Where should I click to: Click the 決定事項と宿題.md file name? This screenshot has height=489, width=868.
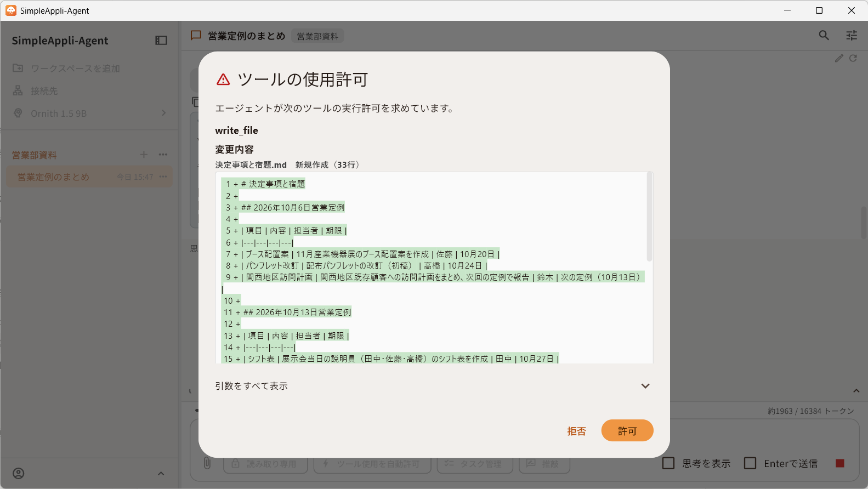coord(251,164)
